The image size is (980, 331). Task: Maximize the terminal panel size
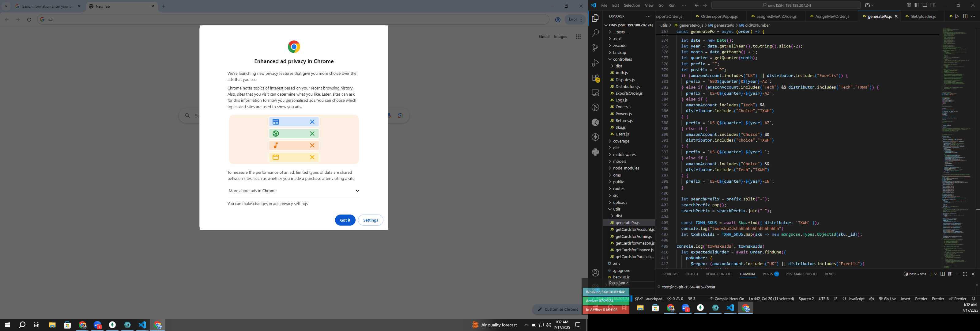pyautogui.click(x=965, y=274)
